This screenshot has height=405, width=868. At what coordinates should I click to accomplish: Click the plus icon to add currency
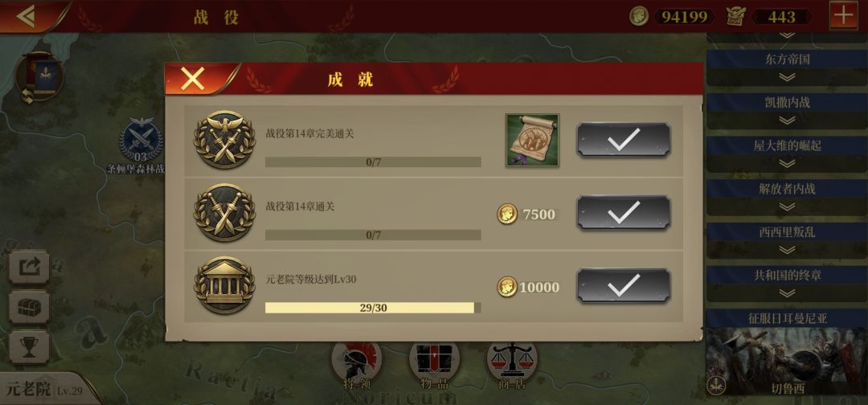tap(844, 15)
